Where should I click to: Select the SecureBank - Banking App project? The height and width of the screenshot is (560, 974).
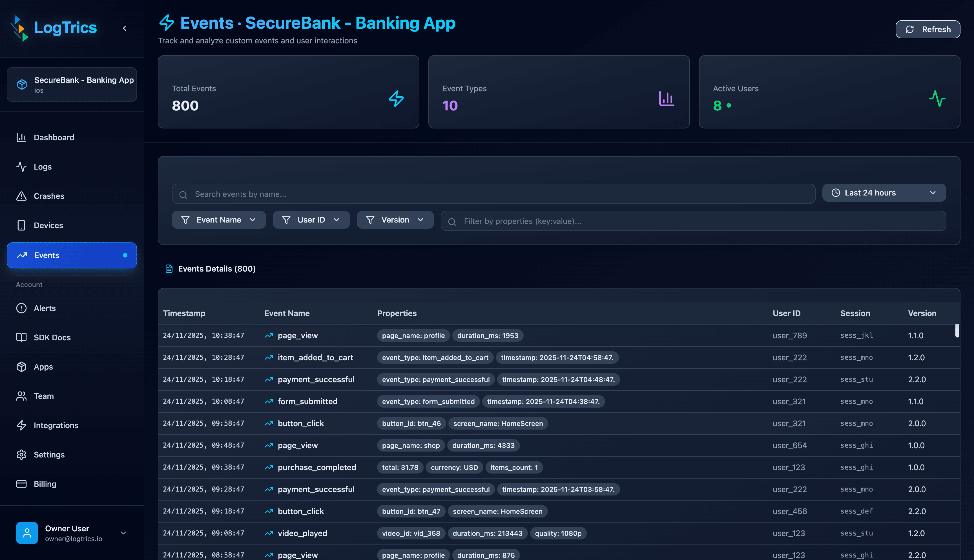click(x=72, y=84)
